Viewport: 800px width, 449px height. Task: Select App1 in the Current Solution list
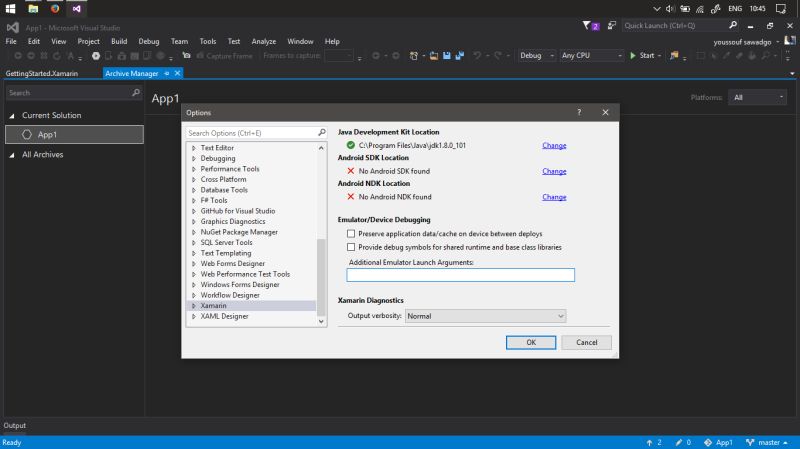[74, 135]
